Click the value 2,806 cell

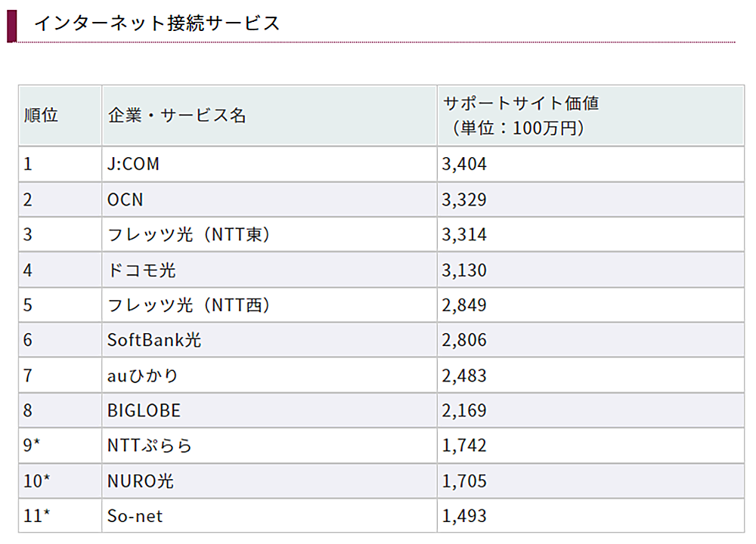point(465,341)
